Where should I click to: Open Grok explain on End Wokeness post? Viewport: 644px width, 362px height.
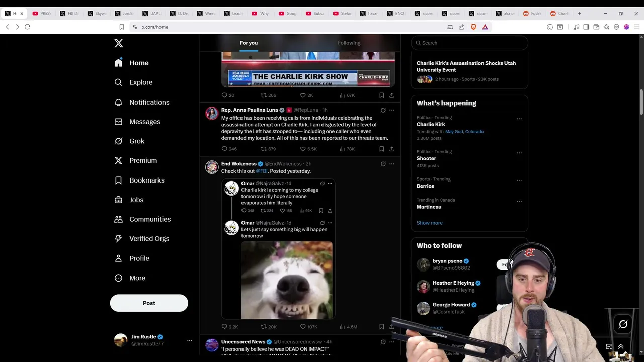click(383, 164)
